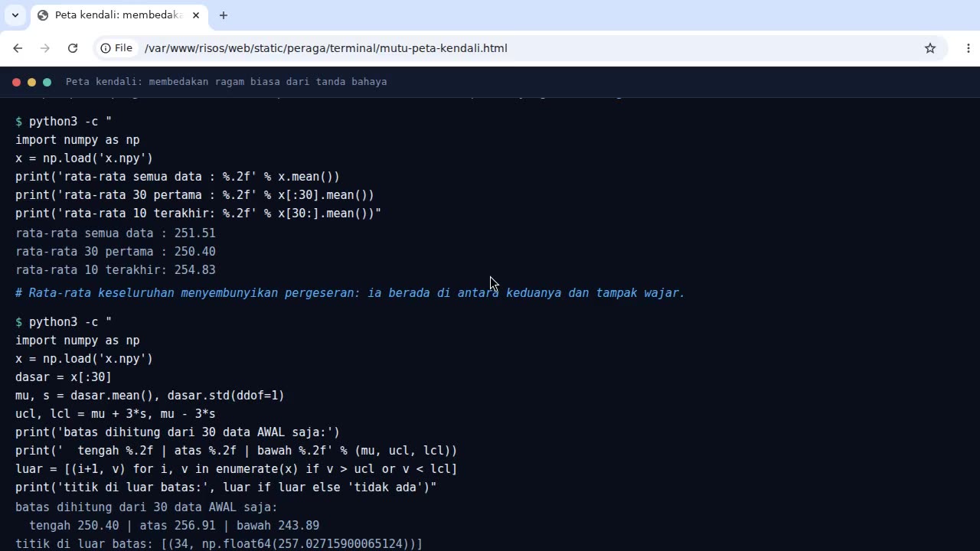Click the terminal title Peta kendali text

226,82
